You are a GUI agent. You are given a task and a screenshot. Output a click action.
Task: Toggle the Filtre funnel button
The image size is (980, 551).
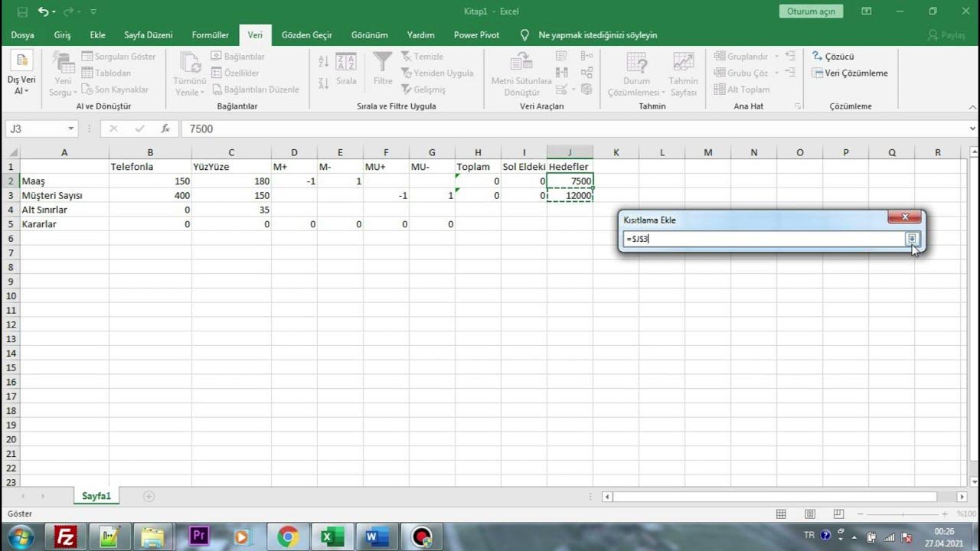click(x=383, y=70)
